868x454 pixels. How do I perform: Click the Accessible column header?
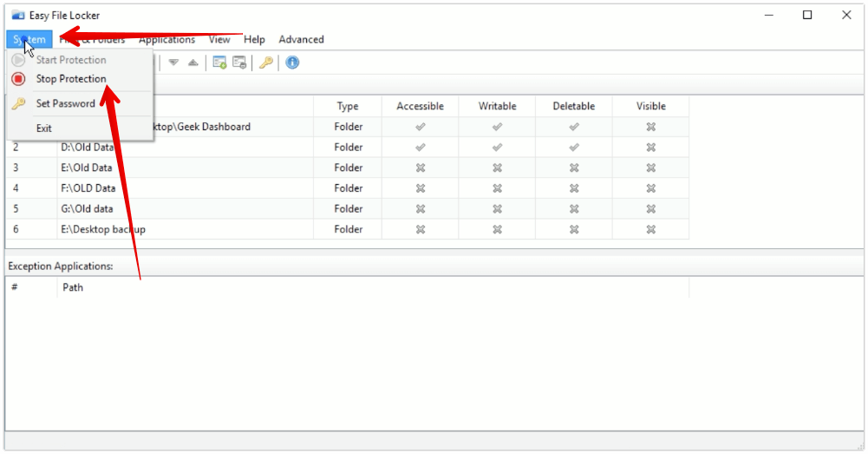(421, 106)
